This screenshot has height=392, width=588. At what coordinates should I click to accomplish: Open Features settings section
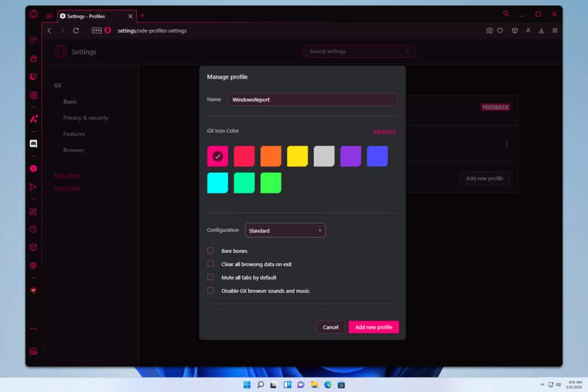pyautogui.click(x=74, y=134)
